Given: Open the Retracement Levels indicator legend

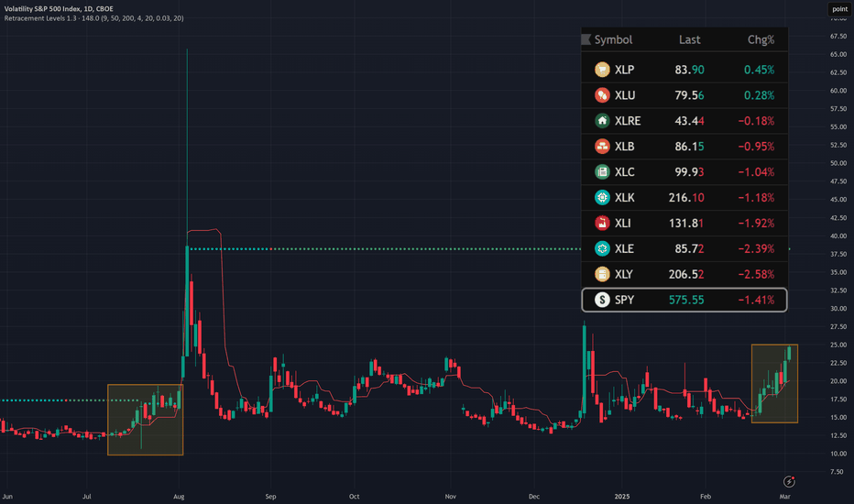Looking at the screenshot, I should pos(93,18).
